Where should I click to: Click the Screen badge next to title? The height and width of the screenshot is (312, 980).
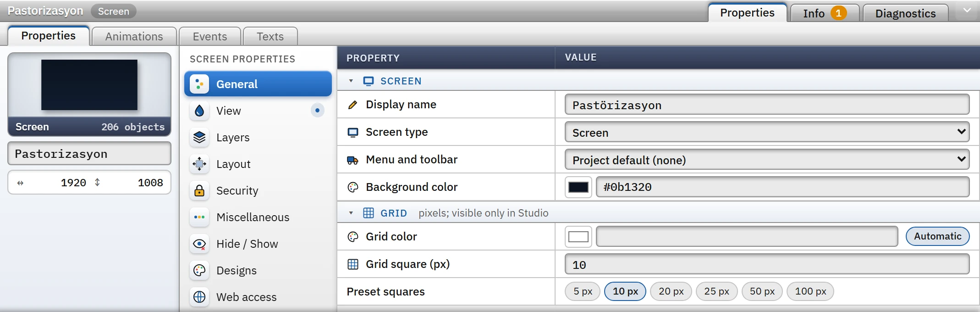point(113,11)
